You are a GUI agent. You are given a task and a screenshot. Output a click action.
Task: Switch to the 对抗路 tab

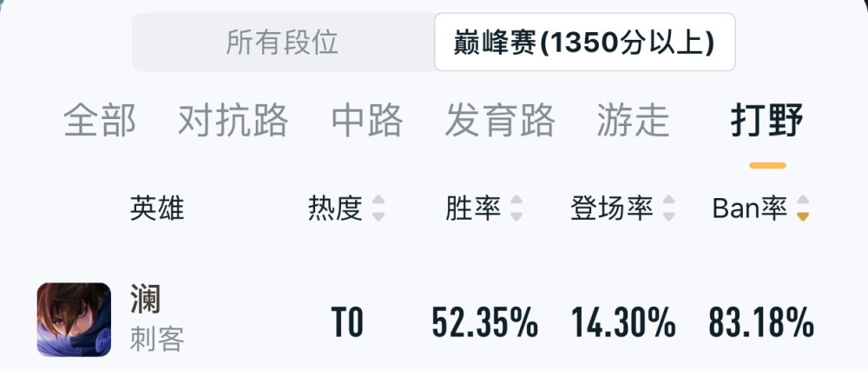tap(233, 120)
